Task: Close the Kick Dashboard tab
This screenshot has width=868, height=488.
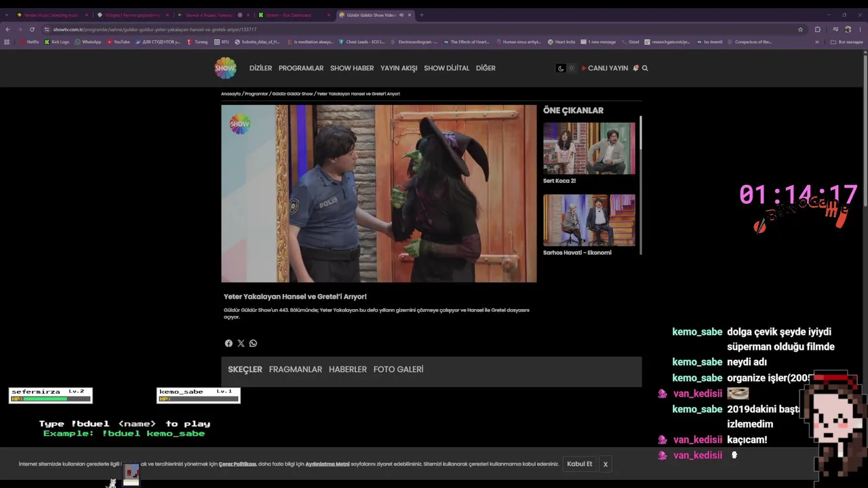Action: (329, 15)
